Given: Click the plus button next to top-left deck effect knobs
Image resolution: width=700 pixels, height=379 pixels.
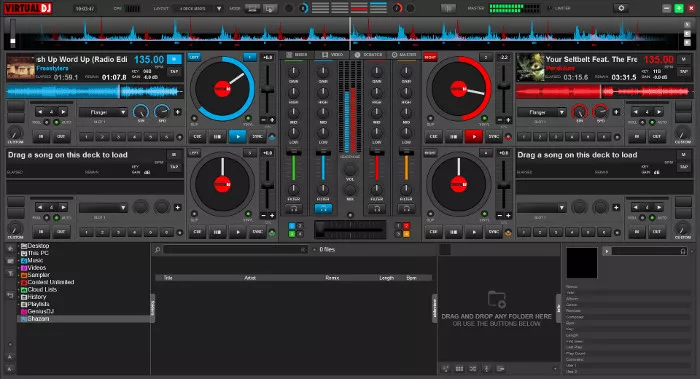Looking at the screenshot, I should (178, 112).
